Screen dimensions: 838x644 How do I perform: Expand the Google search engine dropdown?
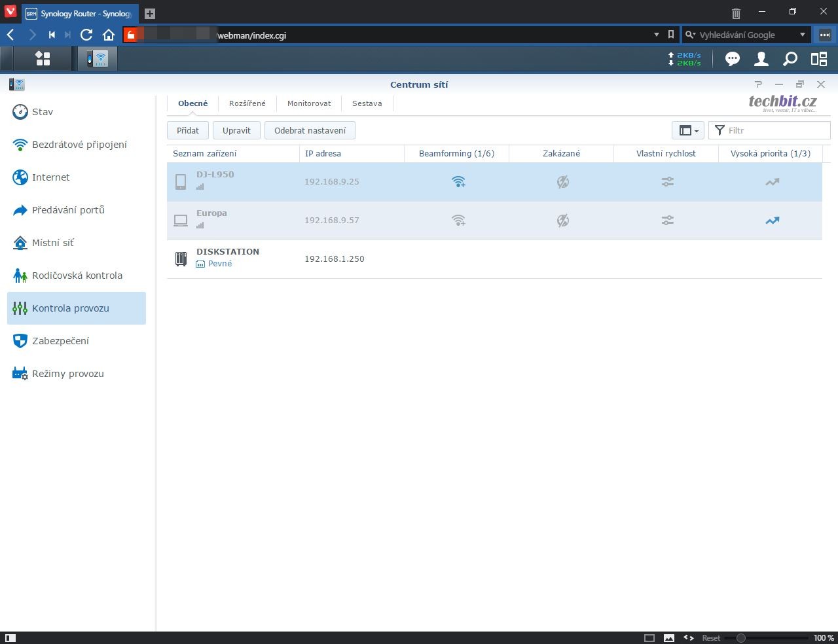click(802, 35)
